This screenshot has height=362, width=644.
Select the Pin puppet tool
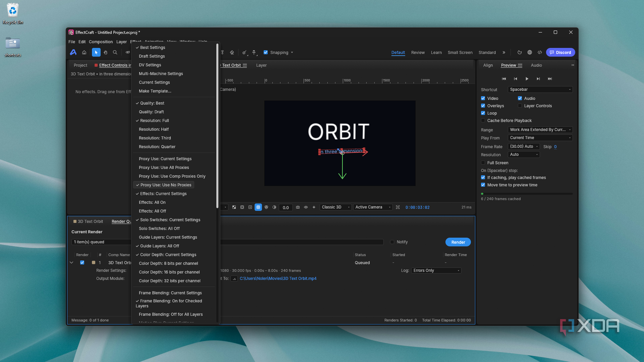(x=254, y=52)
